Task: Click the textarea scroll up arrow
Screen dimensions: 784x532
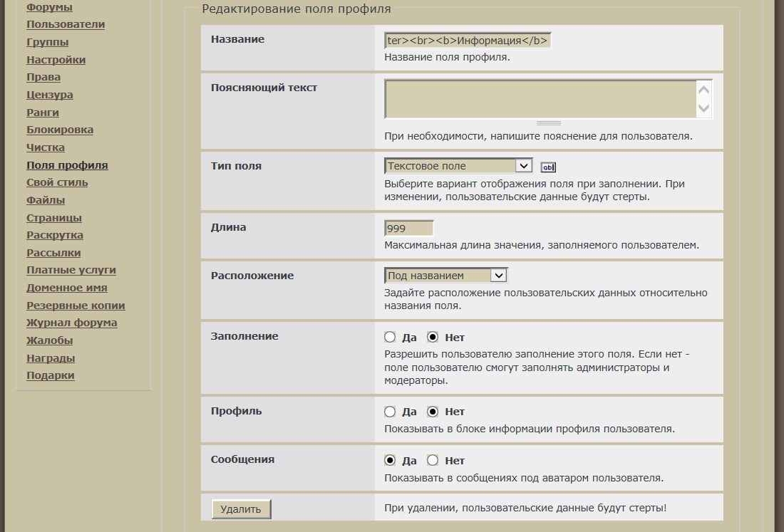Action: [x=704, y=90]
